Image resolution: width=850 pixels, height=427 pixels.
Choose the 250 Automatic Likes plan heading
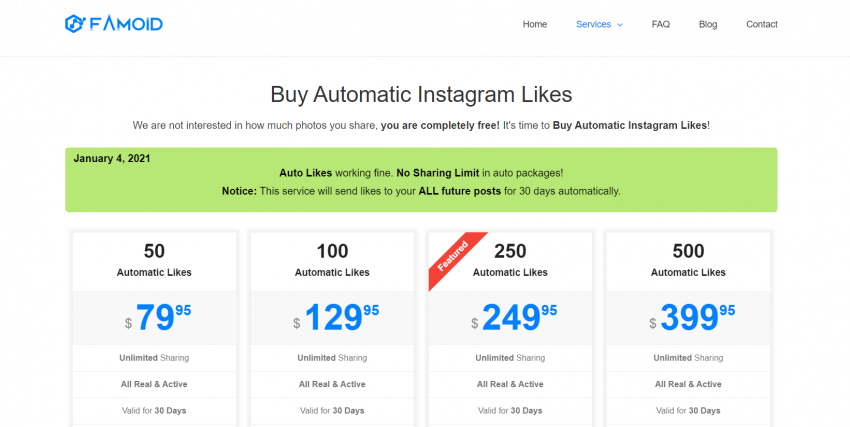click(510, 261)
